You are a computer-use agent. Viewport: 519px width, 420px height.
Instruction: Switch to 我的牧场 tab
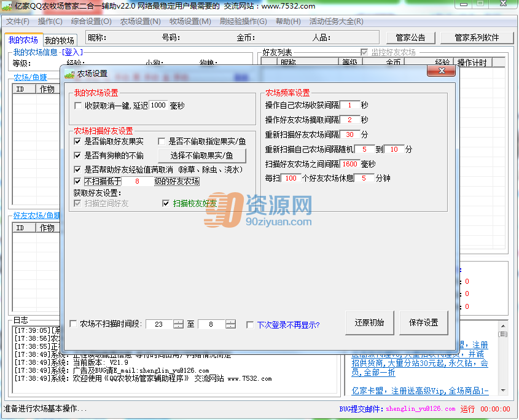(x=60, y=41)
